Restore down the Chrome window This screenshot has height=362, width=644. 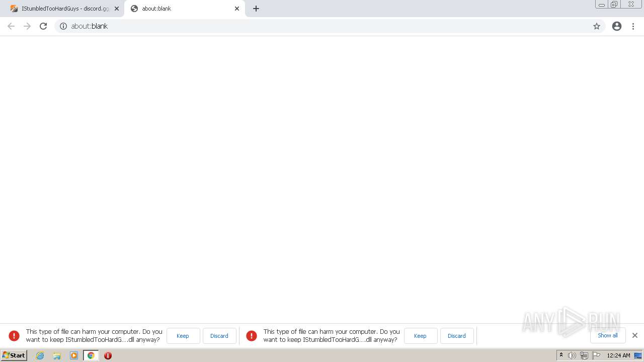tap(614, 4)
